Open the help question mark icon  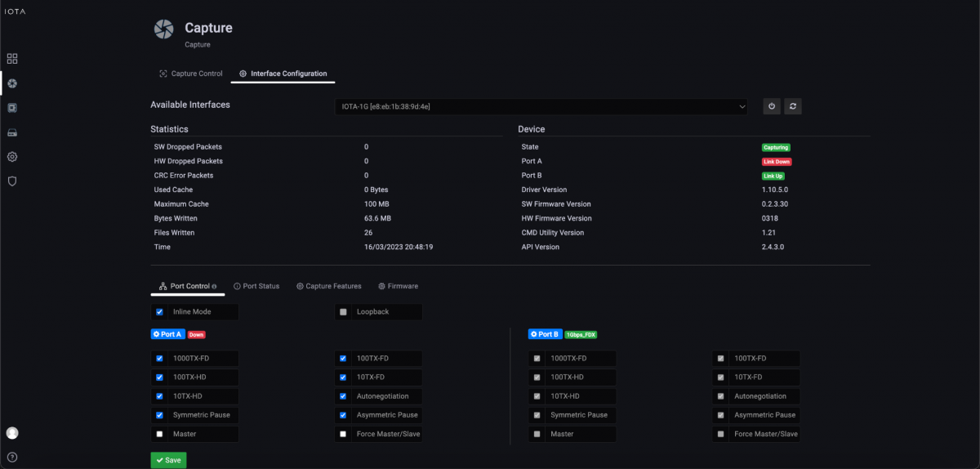[12, 457]
